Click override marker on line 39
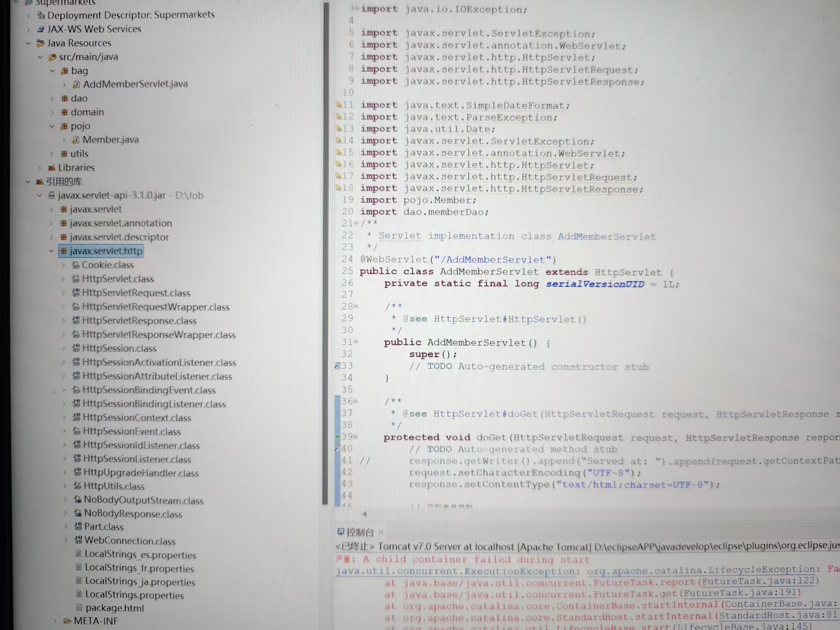This screenshot has height=630, width=840. pos(338,436)
